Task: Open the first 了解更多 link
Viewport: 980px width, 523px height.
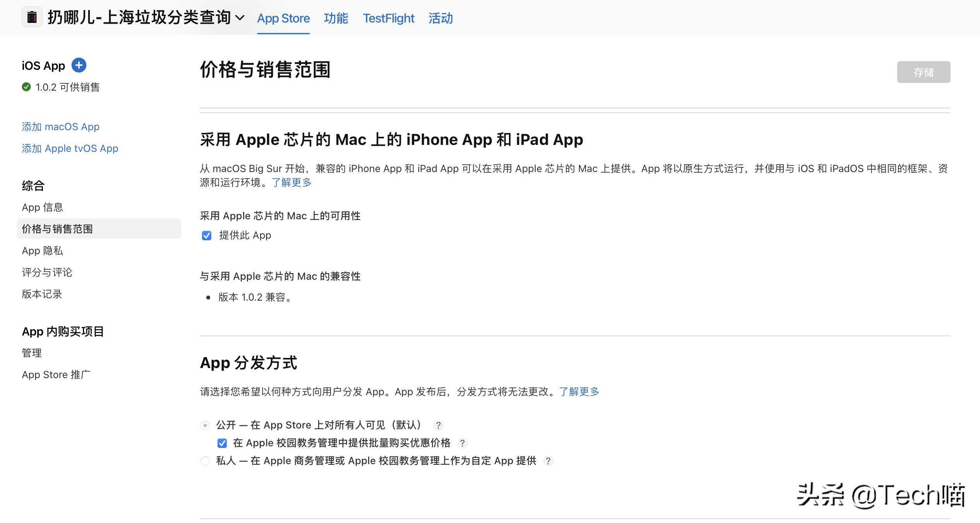Action: [291, 182]
